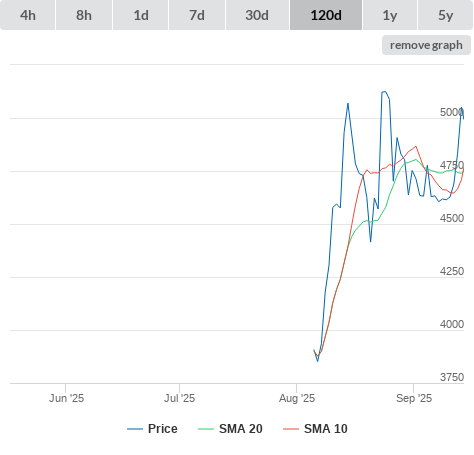Toggle the SMA 20 legend entry

pyautogui.click(x=241, y=429)
